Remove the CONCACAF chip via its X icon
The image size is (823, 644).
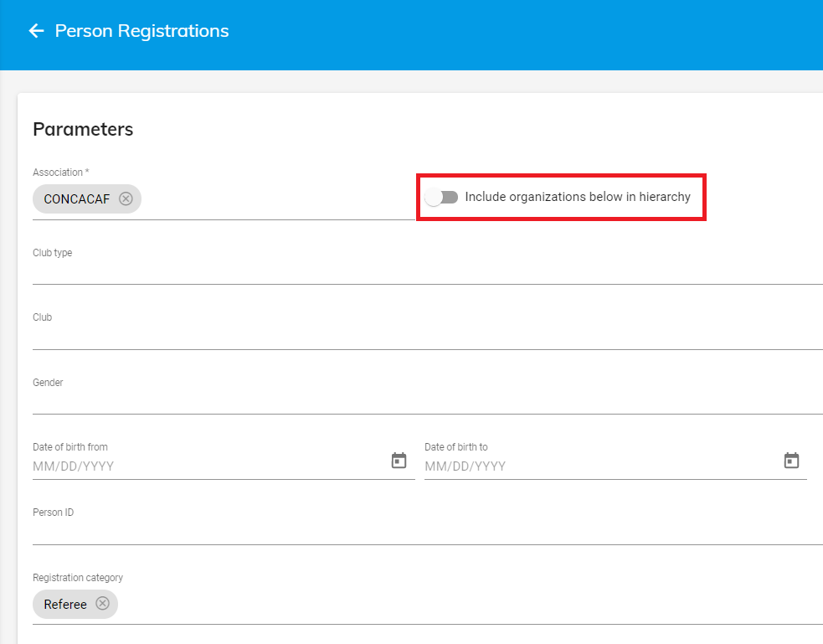[x=126, y=198]
